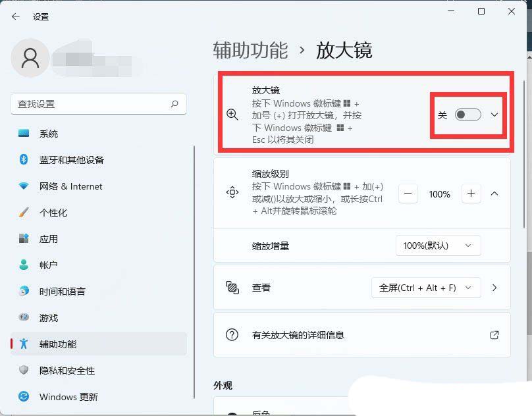Click the user profile avatar
The height and width of the screenshot is (416, 532).
pos(30,58)
